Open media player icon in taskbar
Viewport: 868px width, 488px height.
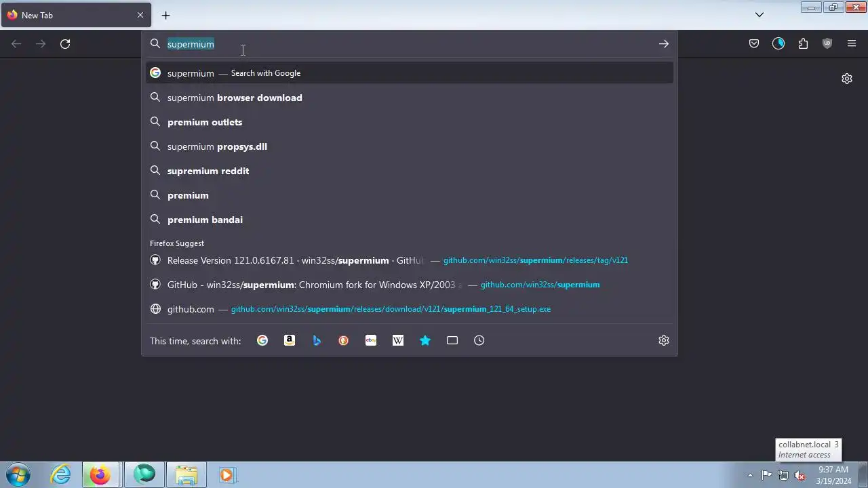click(x=226, y=474)
